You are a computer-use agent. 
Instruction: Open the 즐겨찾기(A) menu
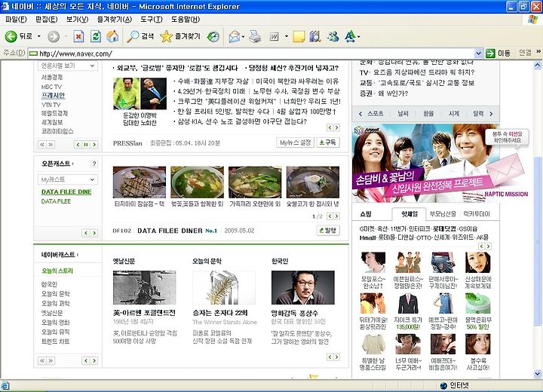point(115,19)
